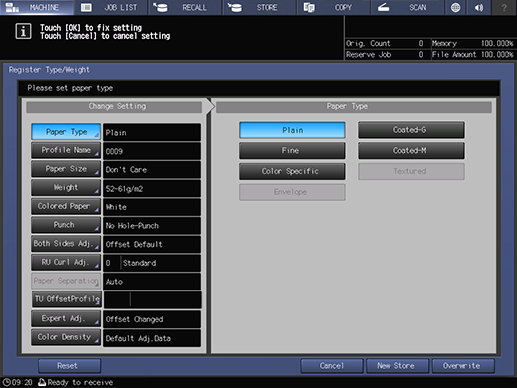Click the Default Adj.Data value

point(152,338)
